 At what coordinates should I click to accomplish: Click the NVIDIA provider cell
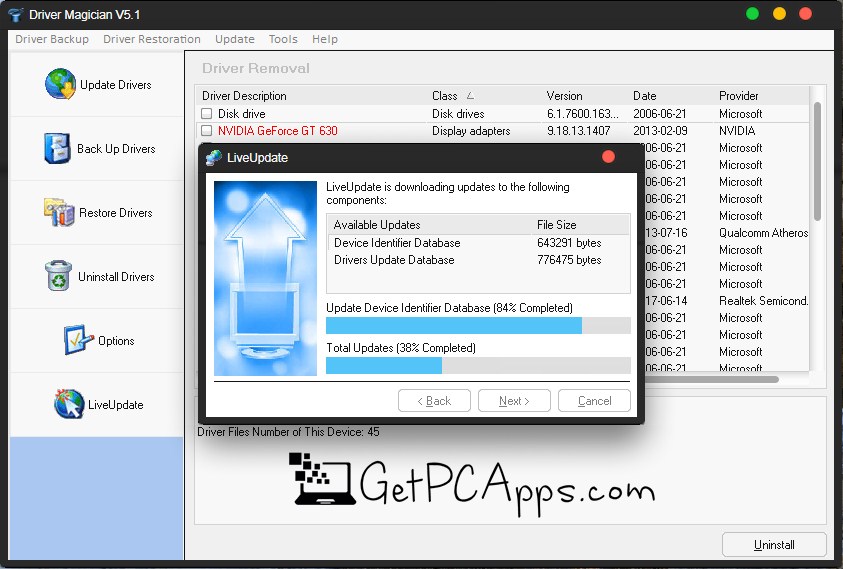pos(737,131)
